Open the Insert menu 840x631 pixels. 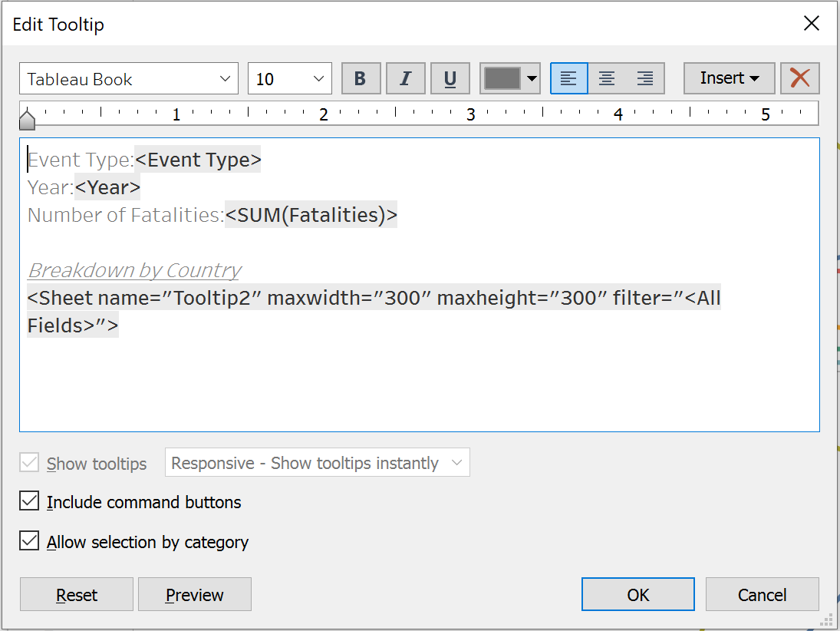[x=729, y=78]
